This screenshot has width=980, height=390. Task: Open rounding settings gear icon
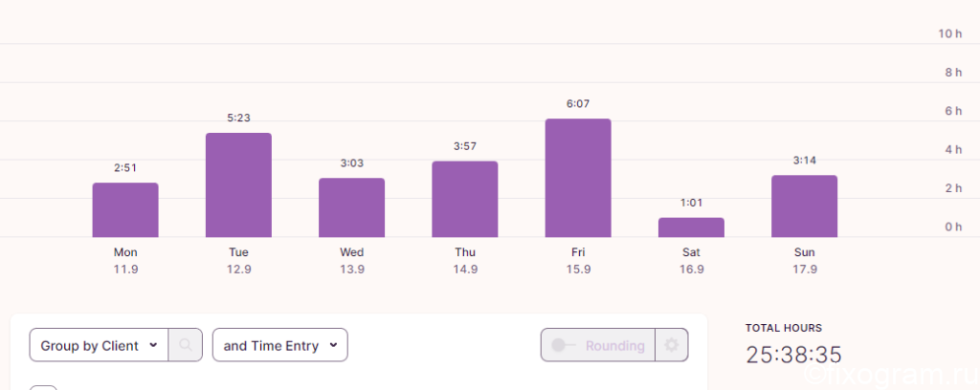(671, 345)
